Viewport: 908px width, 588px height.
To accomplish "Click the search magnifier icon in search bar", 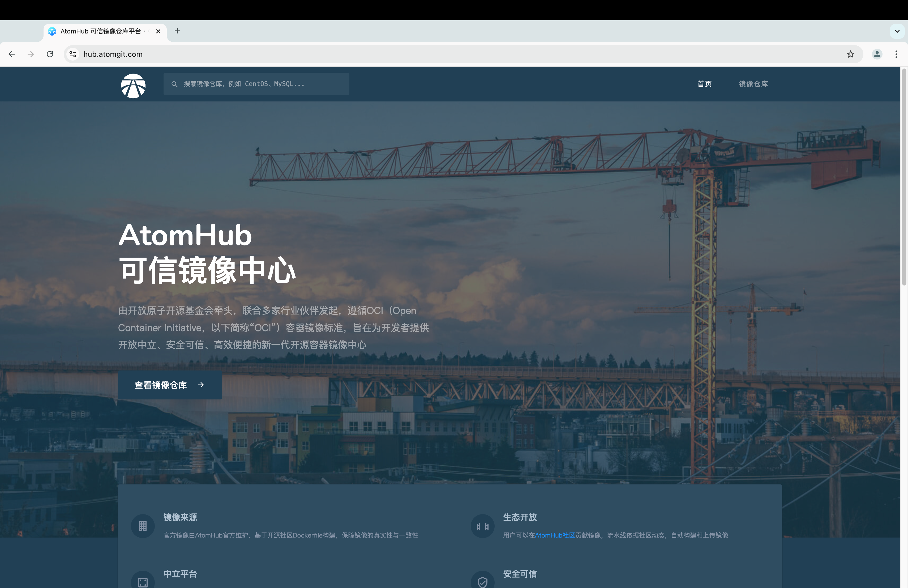I will [175, 84].
